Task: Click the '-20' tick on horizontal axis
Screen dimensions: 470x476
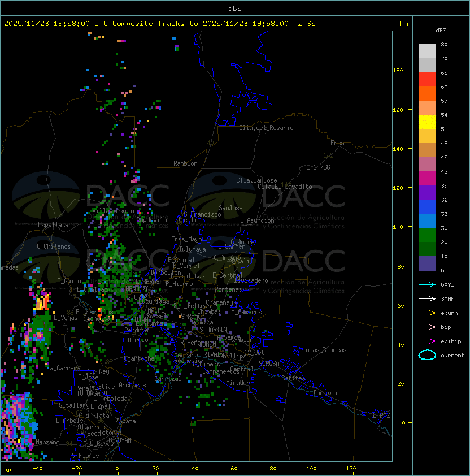Action: [x=77, y=469]
